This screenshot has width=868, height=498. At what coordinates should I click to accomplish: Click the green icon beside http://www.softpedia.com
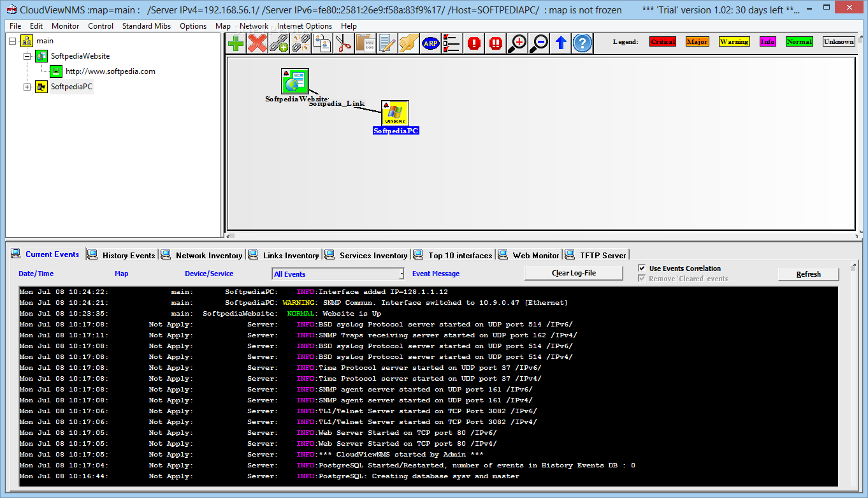pyautogui.click(x=56, y=71)
